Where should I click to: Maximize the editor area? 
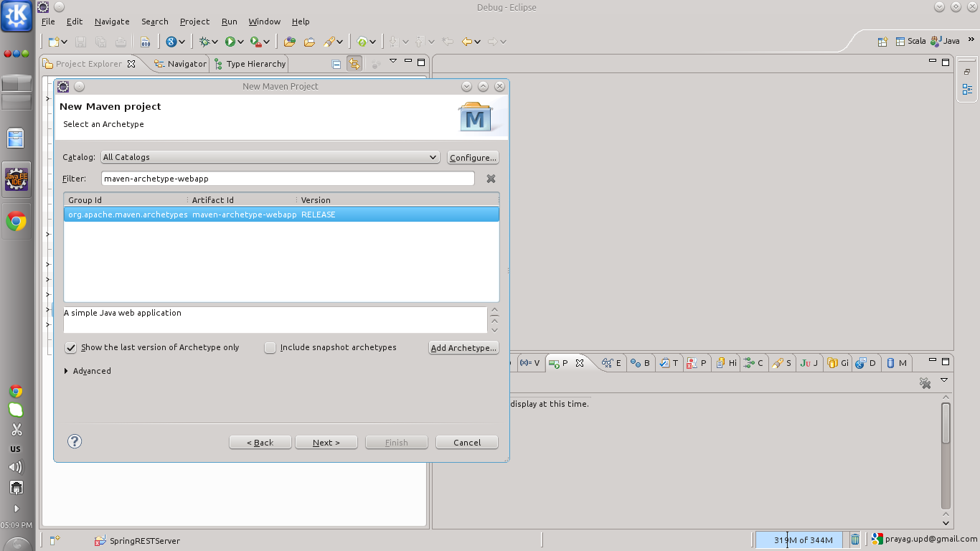coord(946,62)
